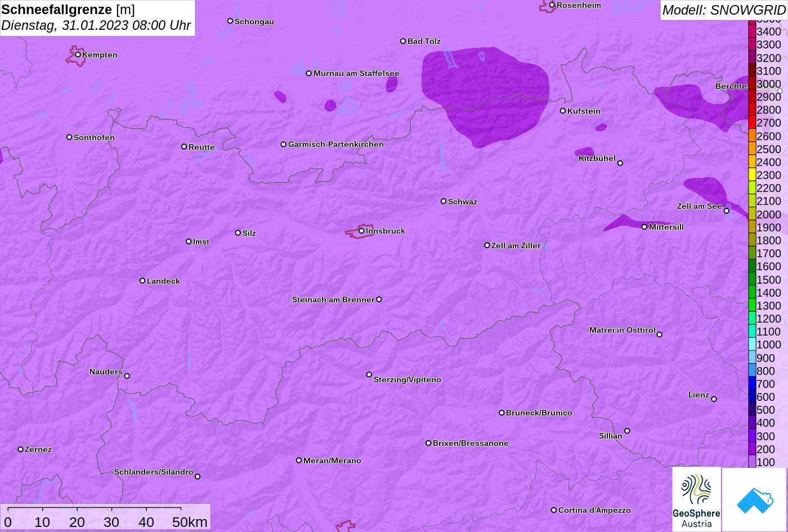
Task: Click the green 1500 legend color
Action: tap(752, 280)
